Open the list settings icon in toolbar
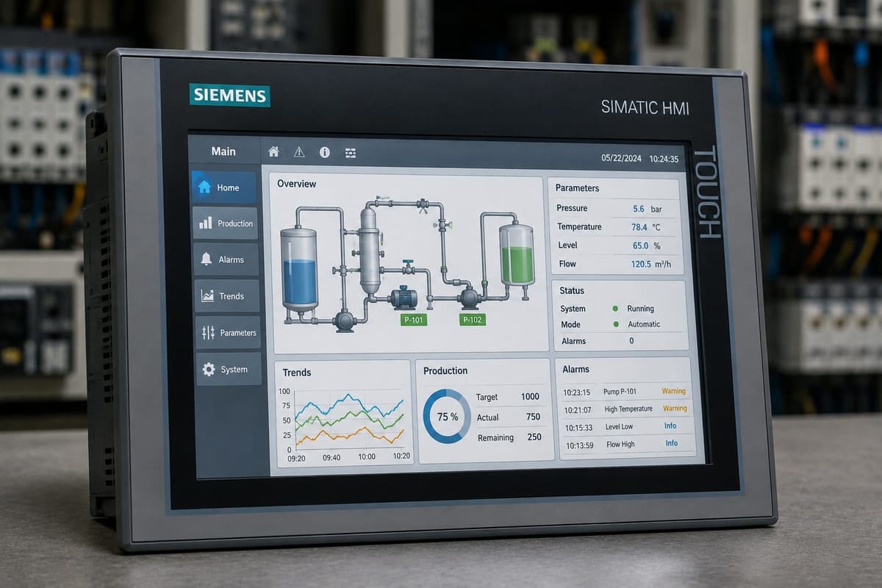 click(x=351, y=153)
